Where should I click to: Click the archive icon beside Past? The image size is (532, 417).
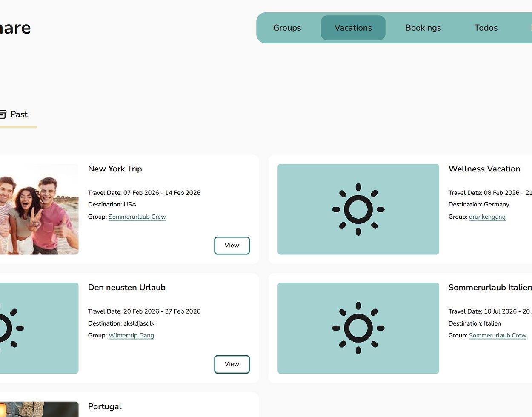(x=3, y=114)
